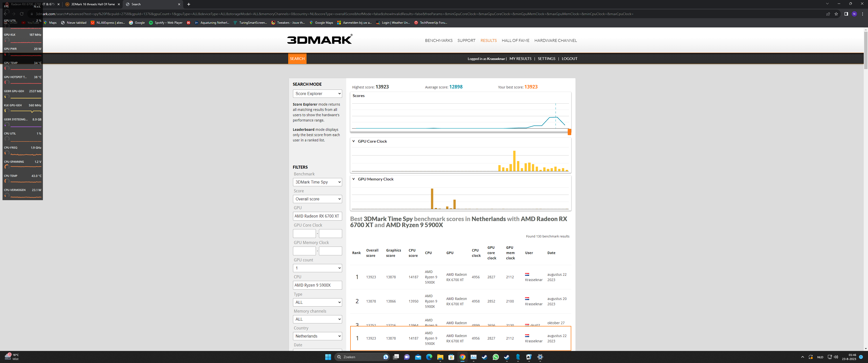Viewport: 868px width, 363px height.
Task: Bookmark this page with the star icon
Action: [836, 14]
